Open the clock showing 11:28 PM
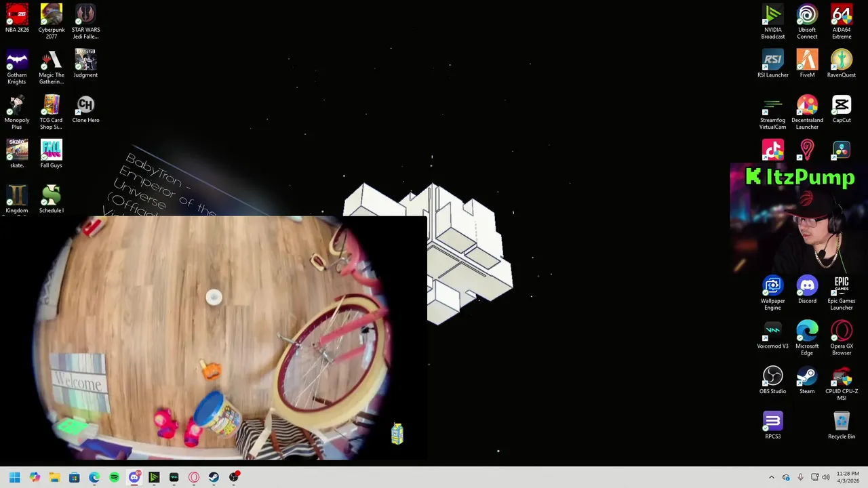 (848, 477)
